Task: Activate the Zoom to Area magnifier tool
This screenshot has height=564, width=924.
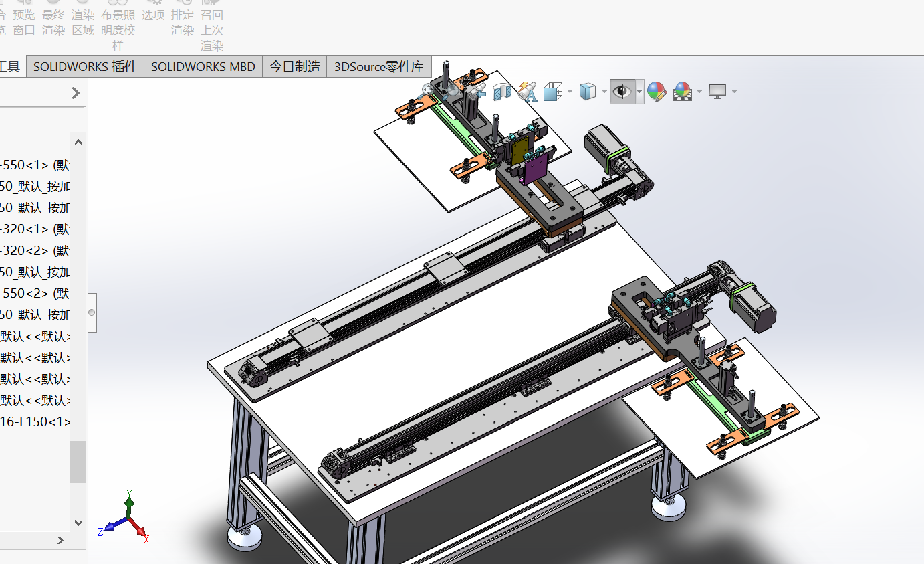Action: (x=453, y=91)
